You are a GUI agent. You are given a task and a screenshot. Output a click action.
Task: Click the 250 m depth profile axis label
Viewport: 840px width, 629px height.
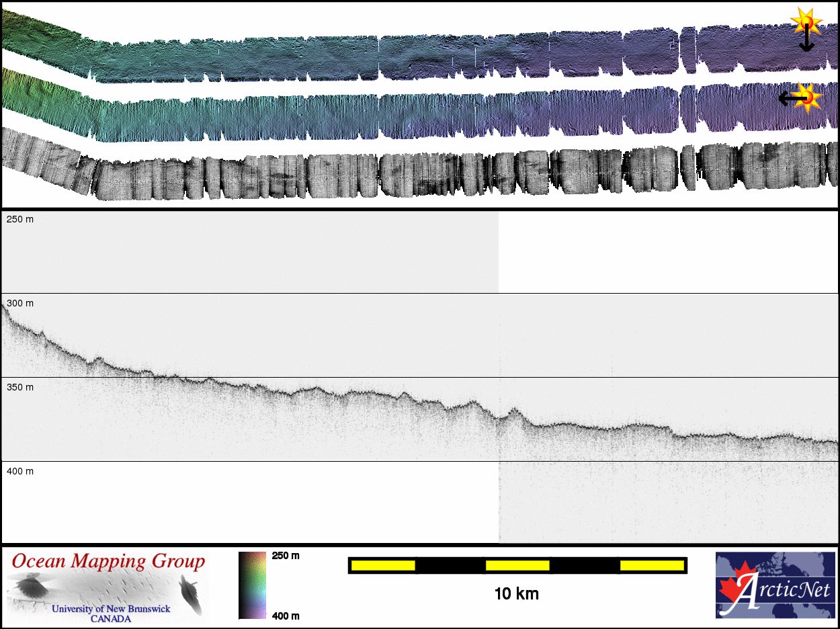coord(20,220)
